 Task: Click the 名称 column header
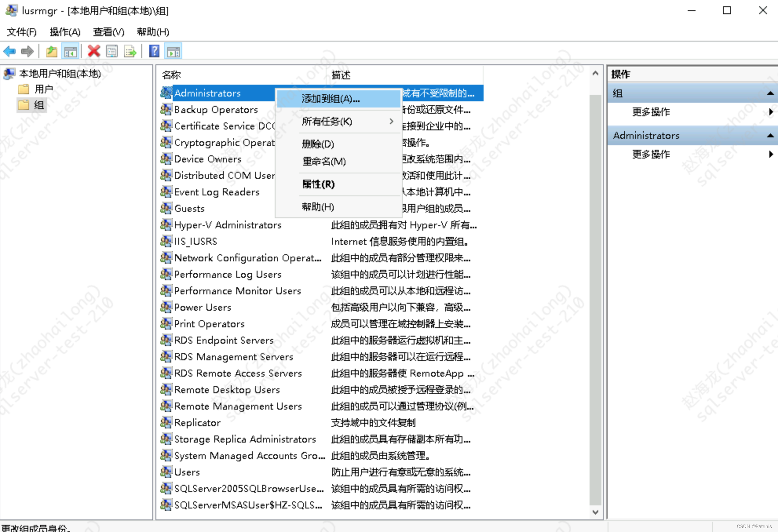click(x=172, y=75)
